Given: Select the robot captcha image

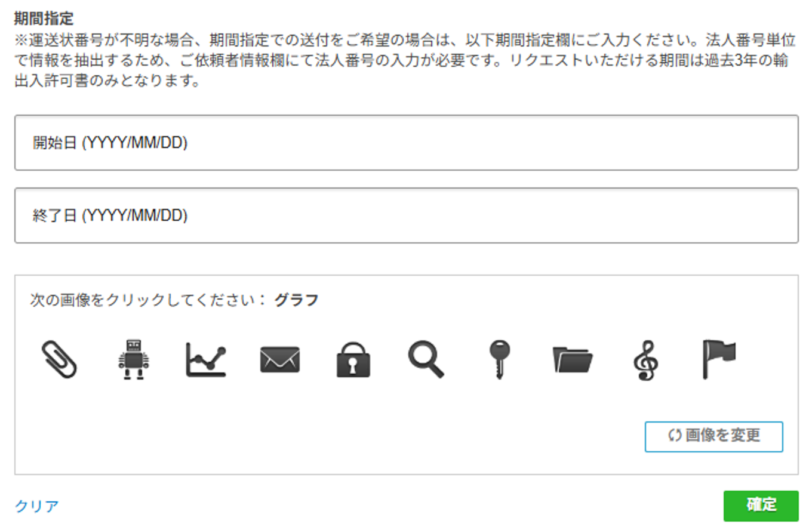Looking at the screenshot, I should pyautogui.click(x=133, y=359).
